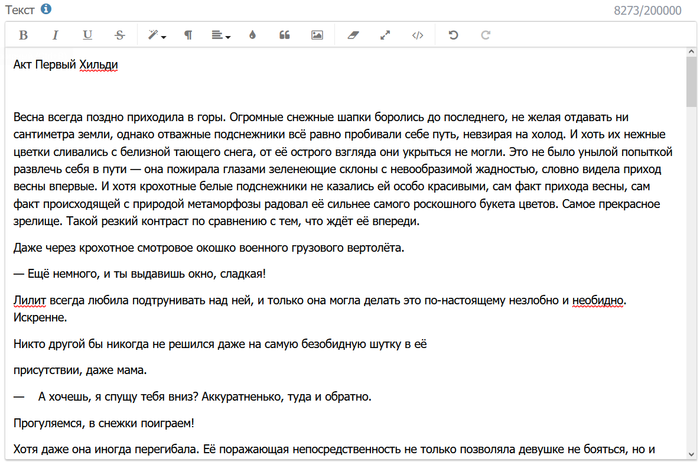The height and width of the screenshot is (468, 700).
Task: Click the underlined word 'необидно'
Action: pyautogui.click(x=598, y=300)
